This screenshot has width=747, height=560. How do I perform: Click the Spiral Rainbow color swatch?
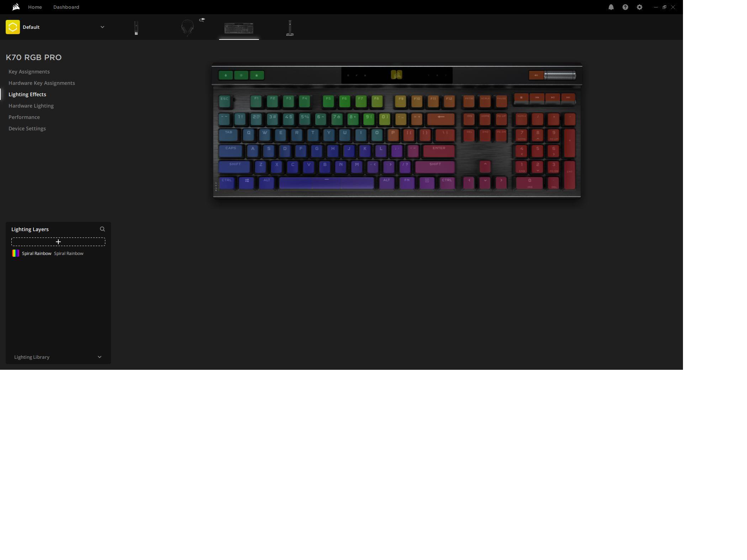pyautogui.click(x=15, y=253)
